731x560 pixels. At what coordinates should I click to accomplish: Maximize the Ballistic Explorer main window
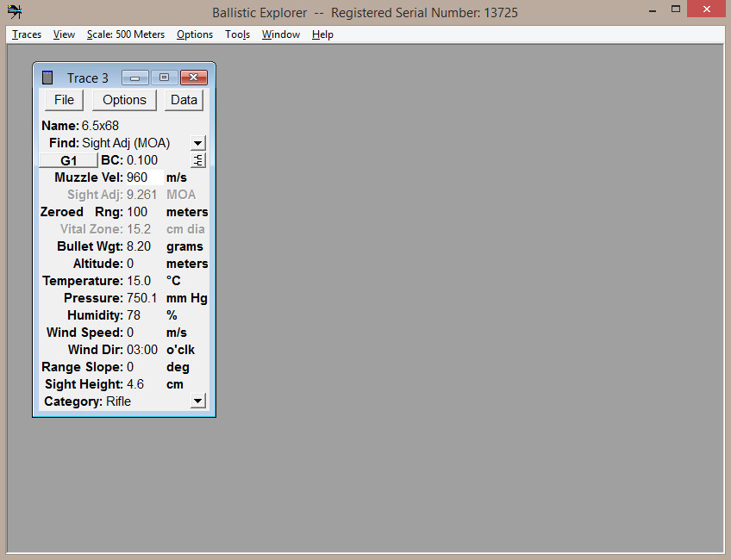676,9
